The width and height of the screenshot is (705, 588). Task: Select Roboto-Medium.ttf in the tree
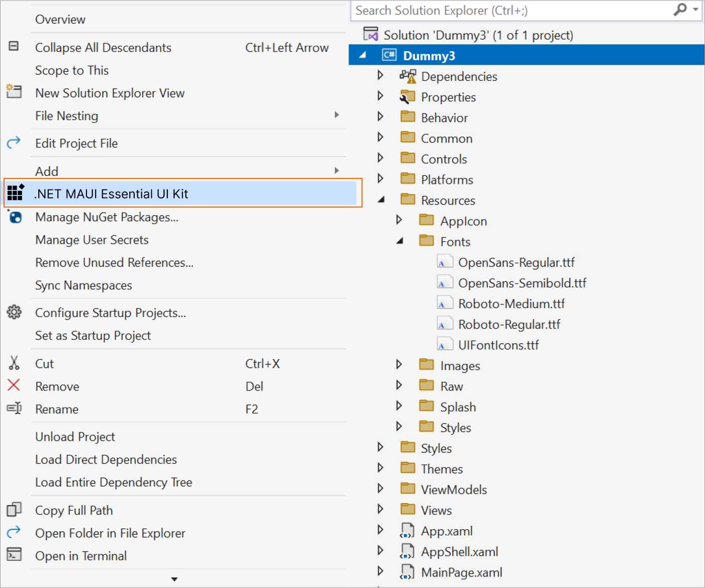(511, 304)
